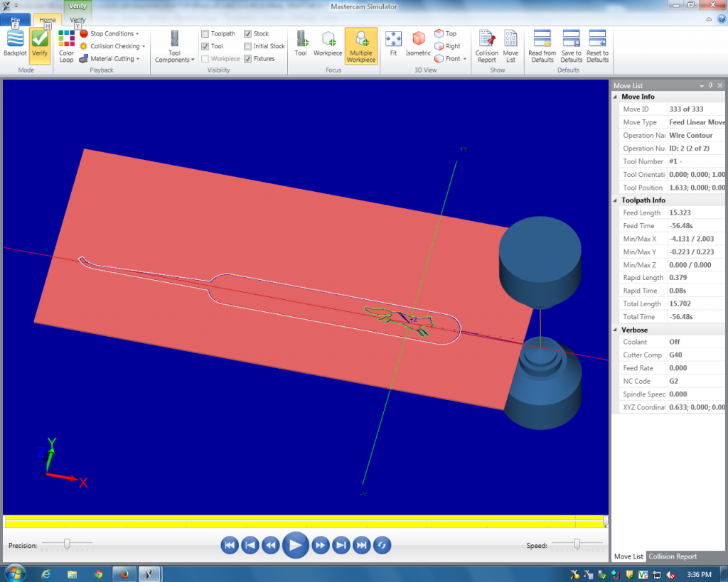
Task: Toggle Fixtures visibility checkbox
Action: pyautogui.click(x=248, y=59)
